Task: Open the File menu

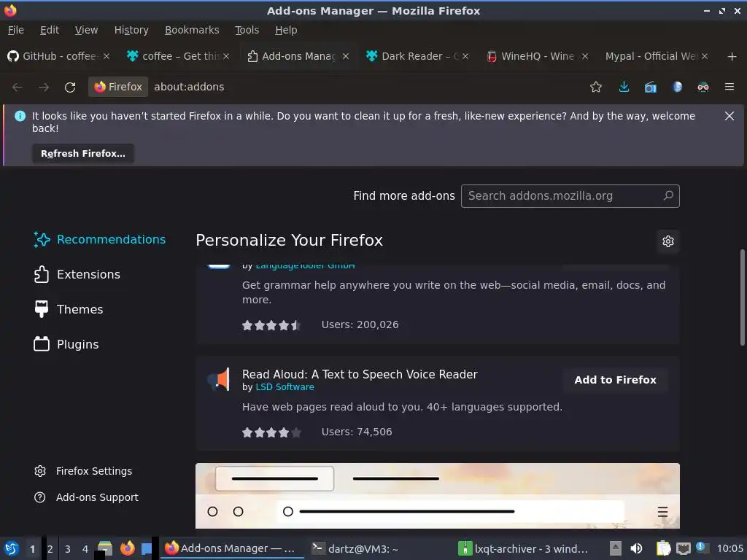Action: coord(16,30)
